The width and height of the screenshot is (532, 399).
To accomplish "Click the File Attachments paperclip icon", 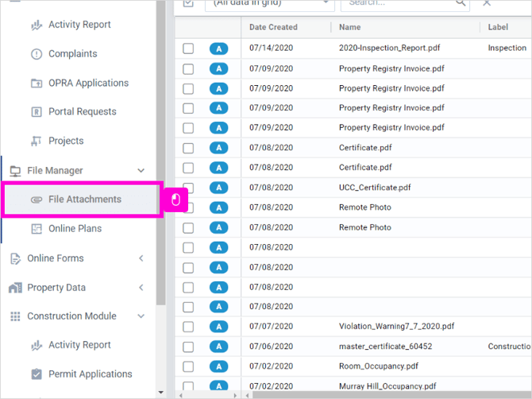I will point(37,199).
